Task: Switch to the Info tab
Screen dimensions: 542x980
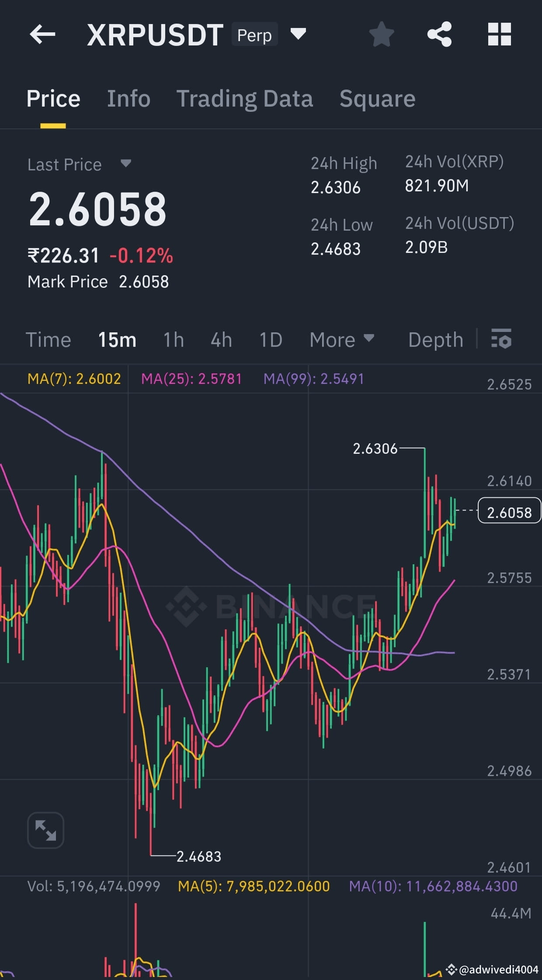Action: coord(128,99)
